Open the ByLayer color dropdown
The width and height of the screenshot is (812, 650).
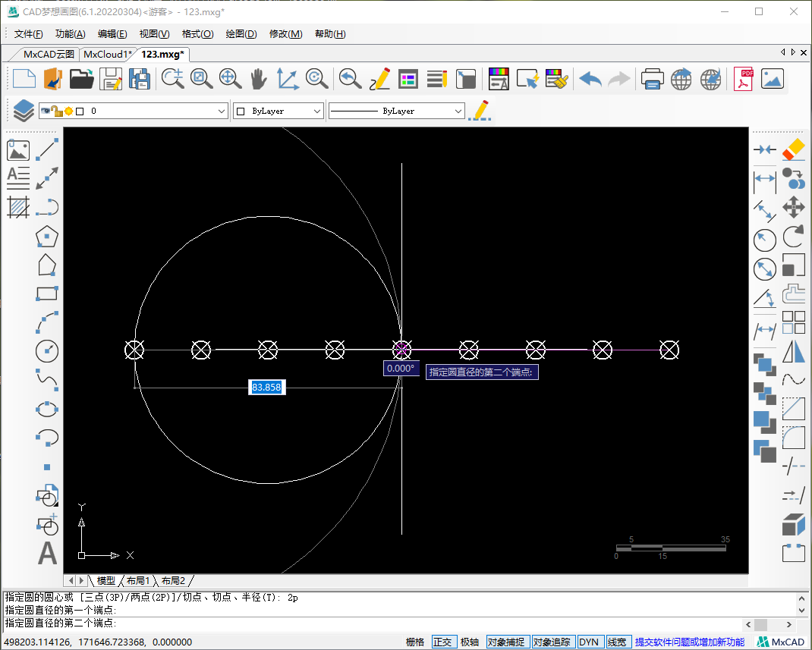(x=317, y=111)
